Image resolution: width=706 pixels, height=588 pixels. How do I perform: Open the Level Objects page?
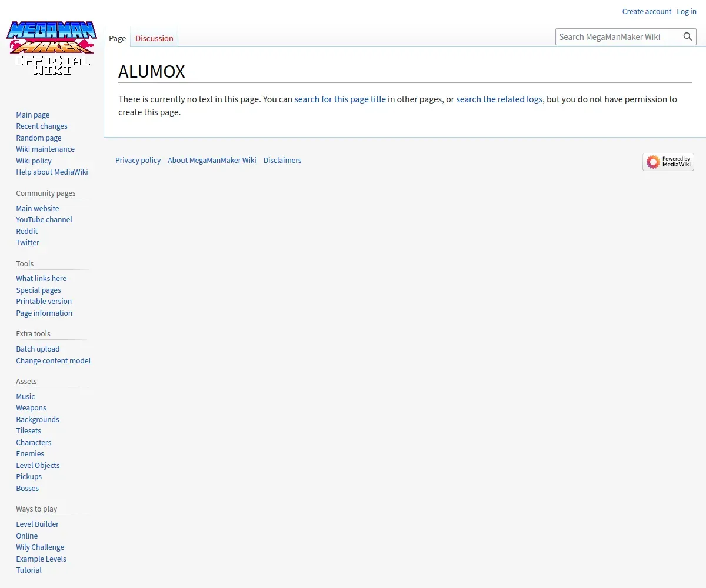pyautogui.click(x=38, y=465)
